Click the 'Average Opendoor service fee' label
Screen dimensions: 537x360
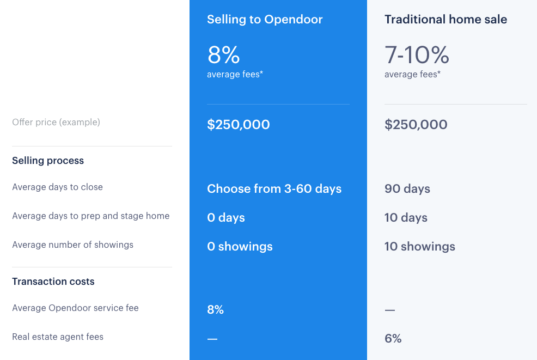pyautogui.click(x=75, y=308)
